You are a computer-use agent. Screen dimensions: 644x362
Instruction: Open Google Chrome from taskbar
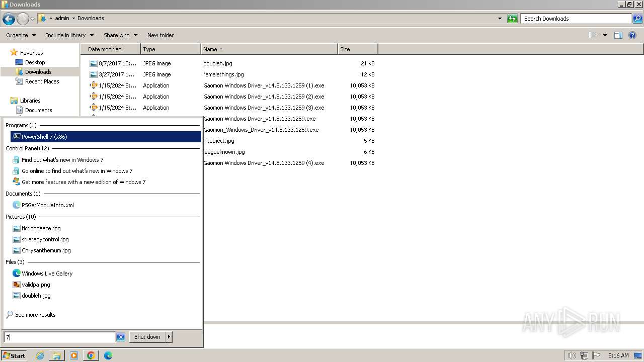[91, 355]
